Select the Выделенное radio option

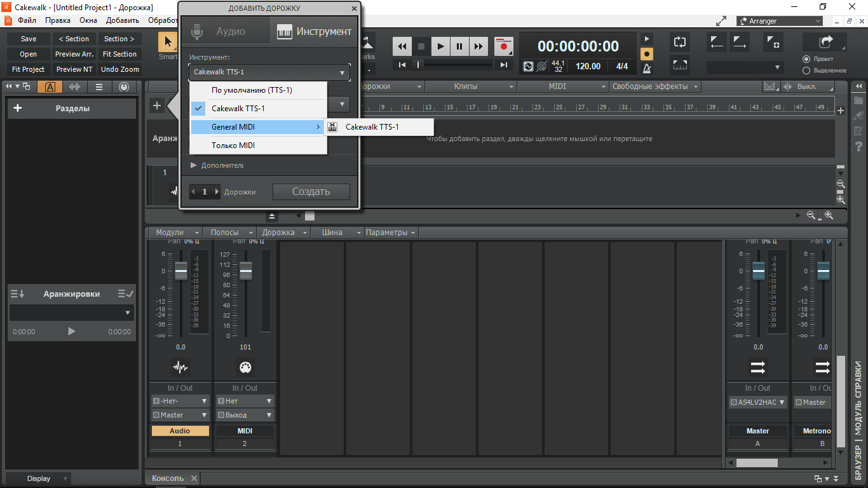806,71
